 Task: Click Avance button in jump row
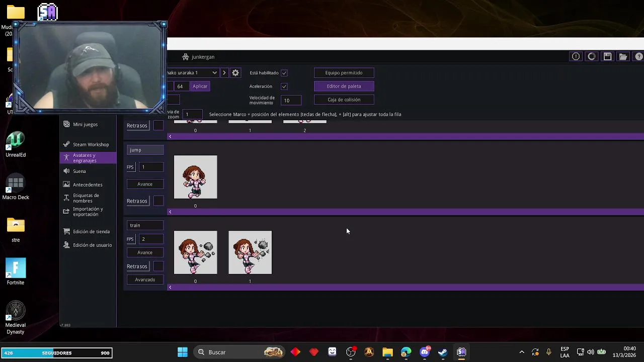click(145, 184)
